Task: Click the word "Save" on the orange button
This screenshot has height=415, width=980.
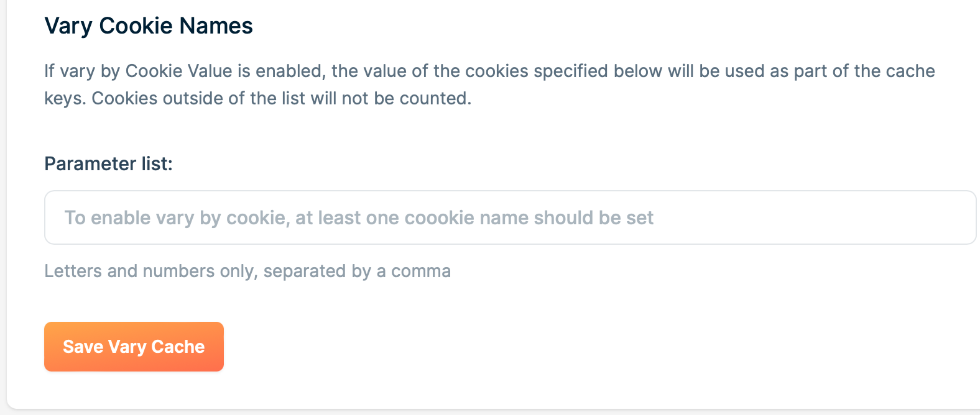Action: point(83,347)
